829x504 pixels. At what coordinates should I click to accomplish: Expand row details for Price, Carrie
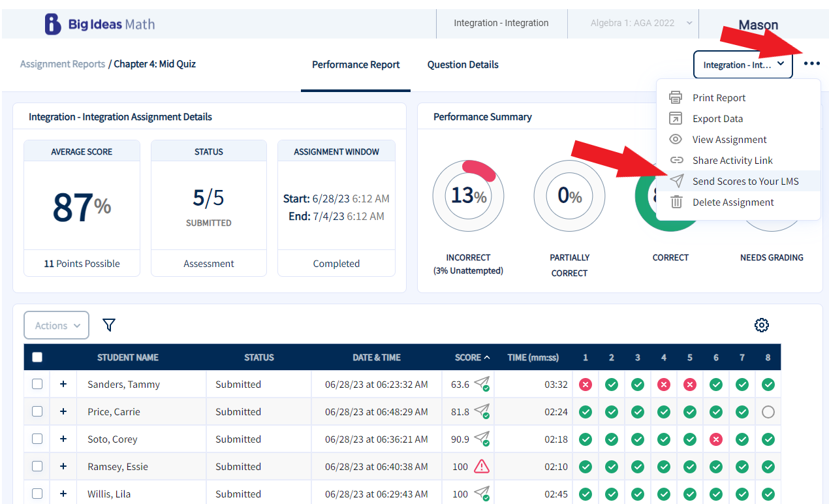tap(63, 411)
